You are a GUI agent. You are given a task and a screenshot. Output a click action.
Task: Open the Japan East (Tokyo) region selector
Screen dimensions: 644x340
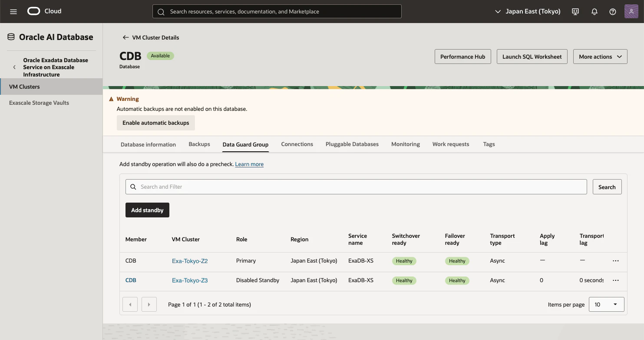pos(528,11)
